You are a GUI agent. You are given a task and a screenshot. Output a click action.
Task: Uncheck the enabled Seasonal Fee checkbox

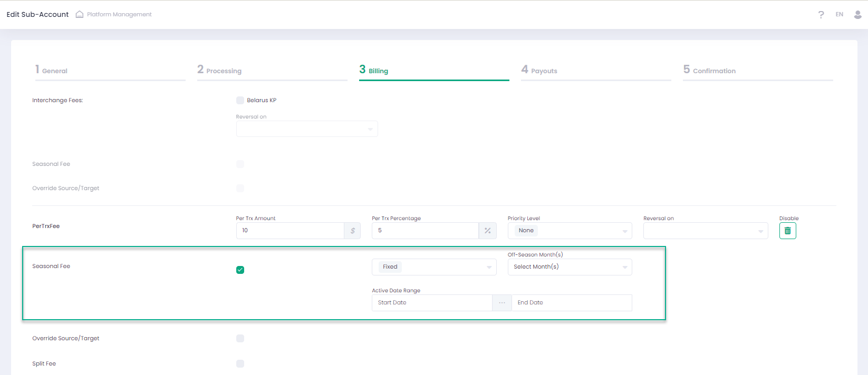point(240,270)
